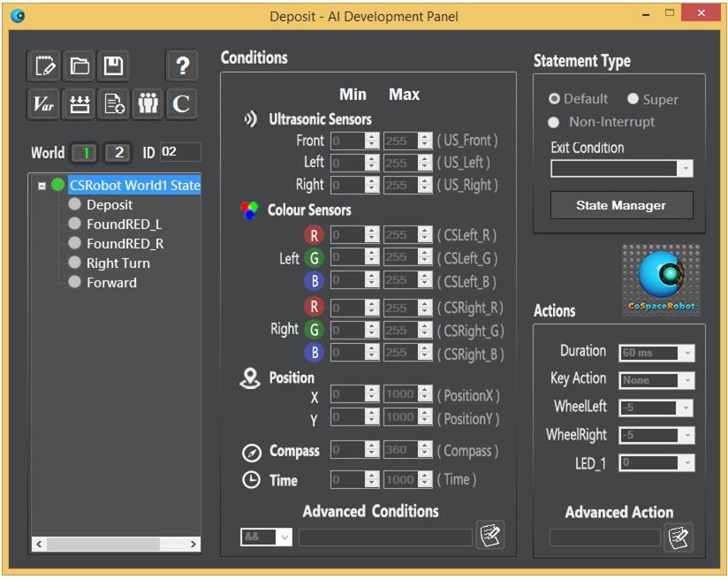Image resolution: width=728 pixels, height=580 pixels.
Task: Open a file with the folder icon
Action: coord(80,66)
